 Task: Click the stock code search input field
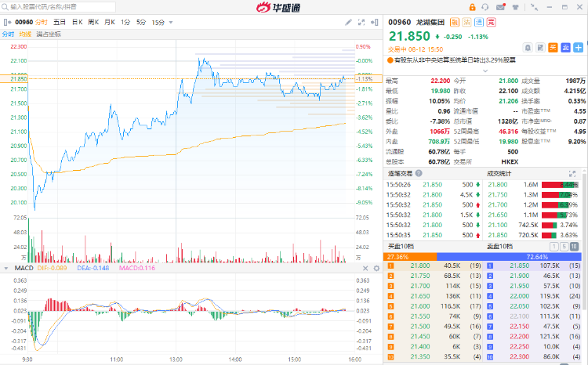[x=59, y=7]
